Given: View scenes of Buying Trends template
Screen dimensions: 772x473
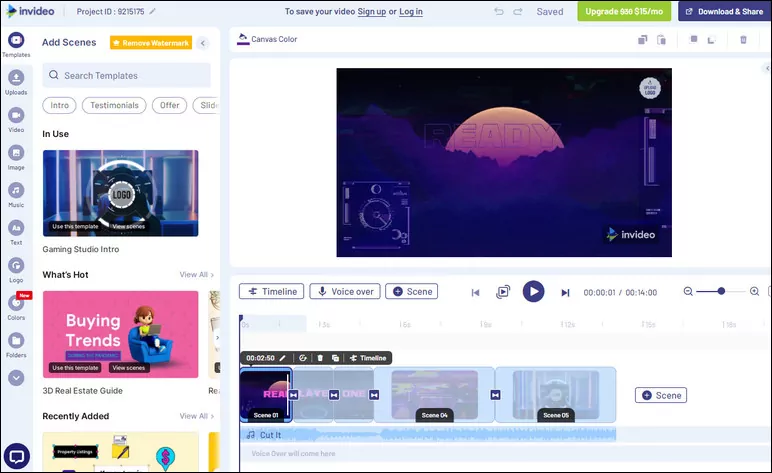Looking at the screenshot, I should (129, 368).
